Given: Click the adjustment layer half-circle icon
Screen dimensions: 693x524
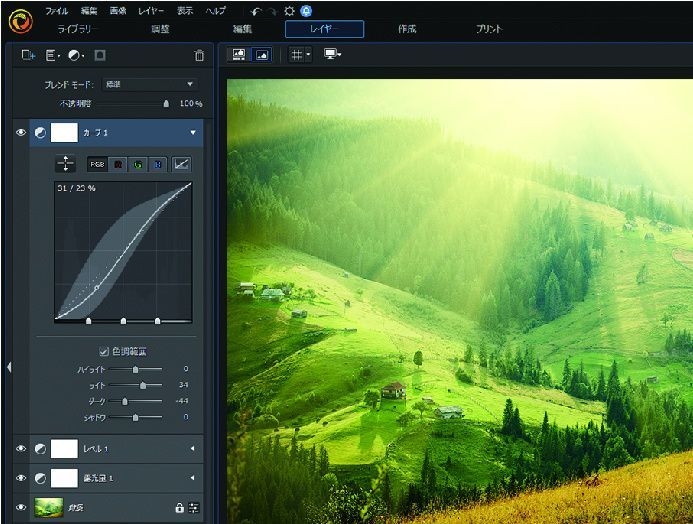Looking at the screenshot, I should (76, 56).
